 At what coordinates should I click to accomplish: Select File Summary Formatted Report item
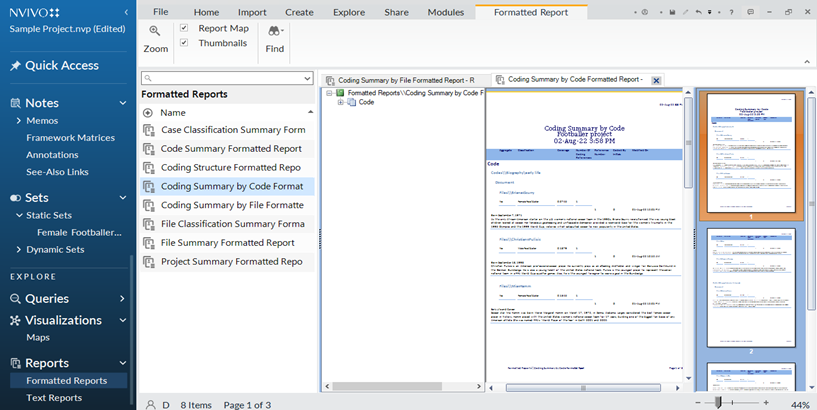point(227,243)
